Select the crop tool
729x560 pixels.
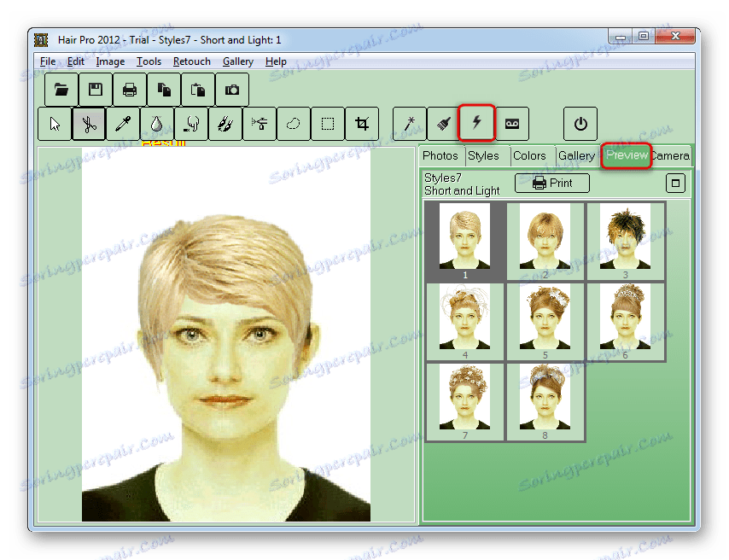click(x=362, y=124)
